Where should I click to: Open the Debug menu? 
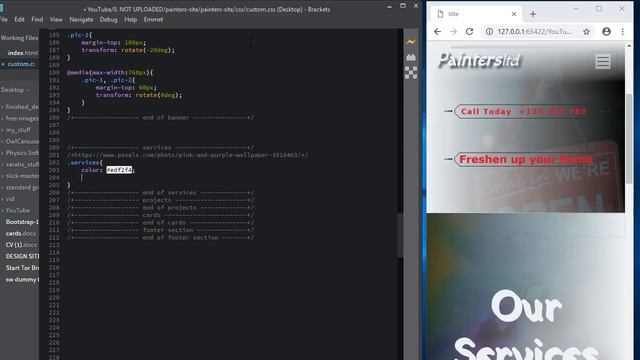[108, 19]
